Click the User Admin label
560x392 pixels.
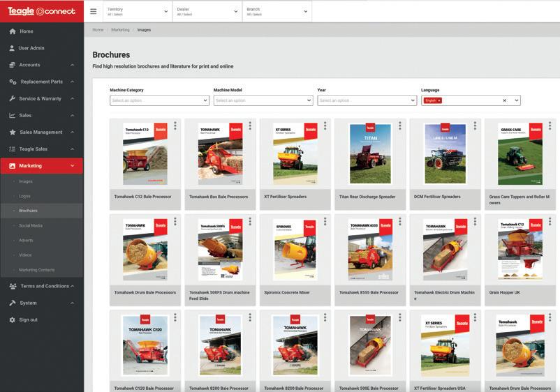31,48
